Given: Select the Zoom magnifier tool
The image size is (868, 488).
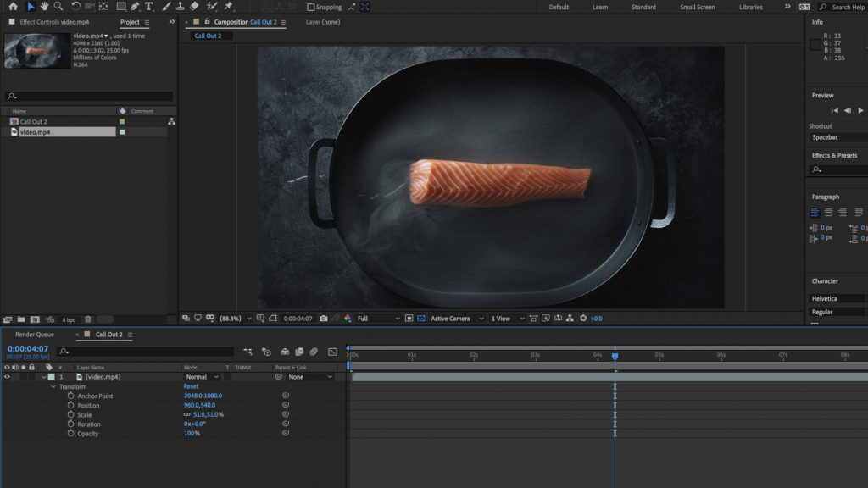Looking at the screenshot, I should [x=58, y=7].
